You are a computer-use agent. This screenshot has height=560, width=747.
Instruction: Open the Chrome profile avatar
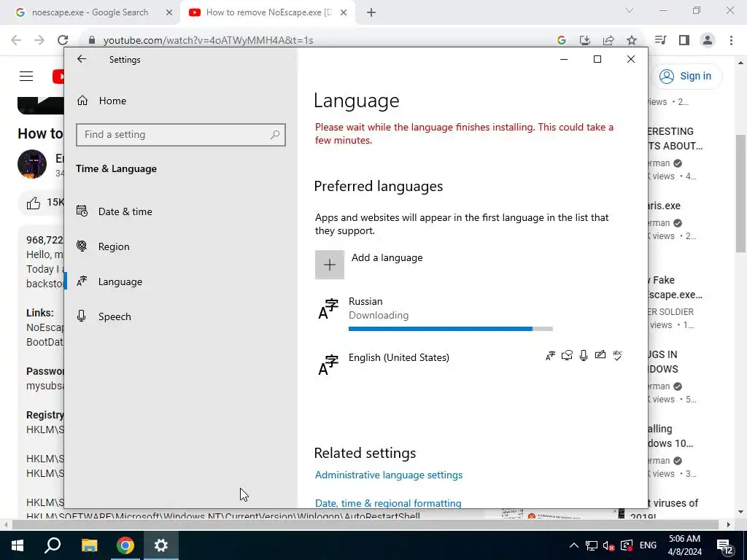708,40
